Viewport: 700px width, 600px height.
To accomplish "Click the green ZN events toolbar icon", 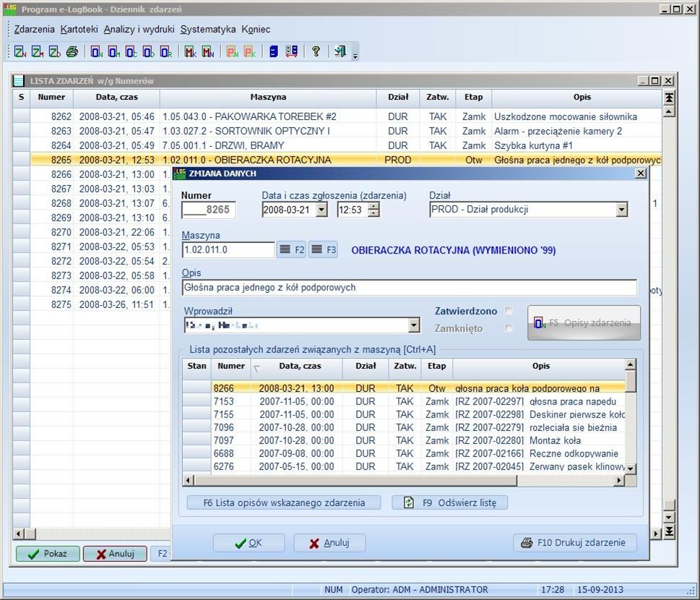I will [20, 52].
